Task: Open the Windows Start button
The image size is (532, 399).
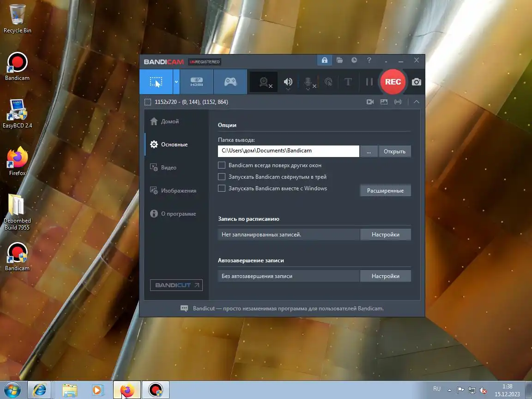Action: pos(12,390)
